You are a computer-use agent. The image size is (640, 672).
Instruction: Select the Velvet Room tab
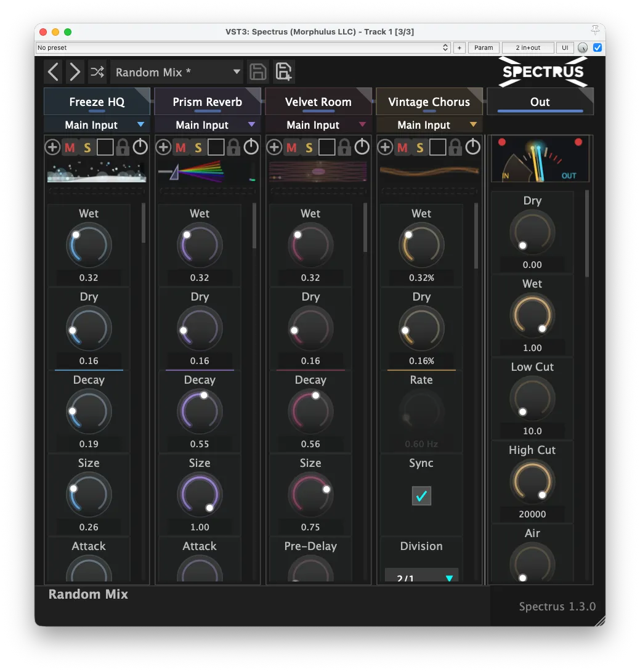(x=318, y=102)
